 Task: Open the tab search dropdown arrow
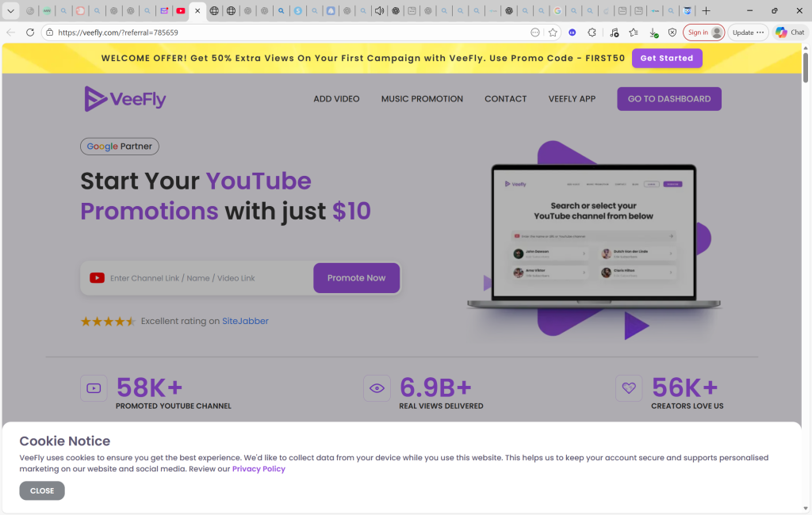[11, 11]
